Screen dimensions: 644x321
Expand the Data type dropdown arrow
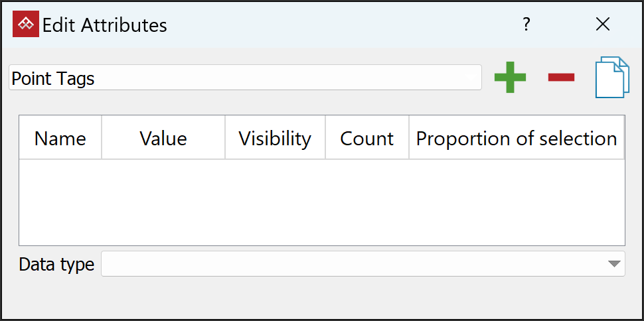613,264
